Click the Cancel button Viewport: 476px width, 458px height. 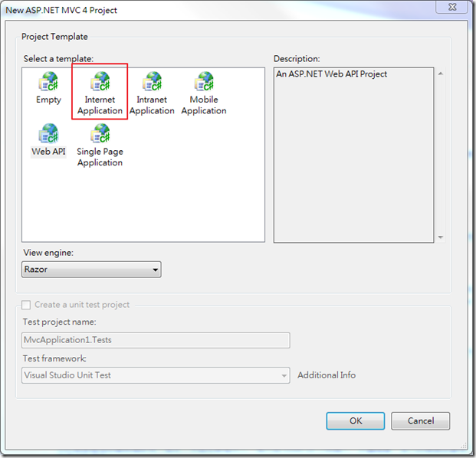pos(421,421)
